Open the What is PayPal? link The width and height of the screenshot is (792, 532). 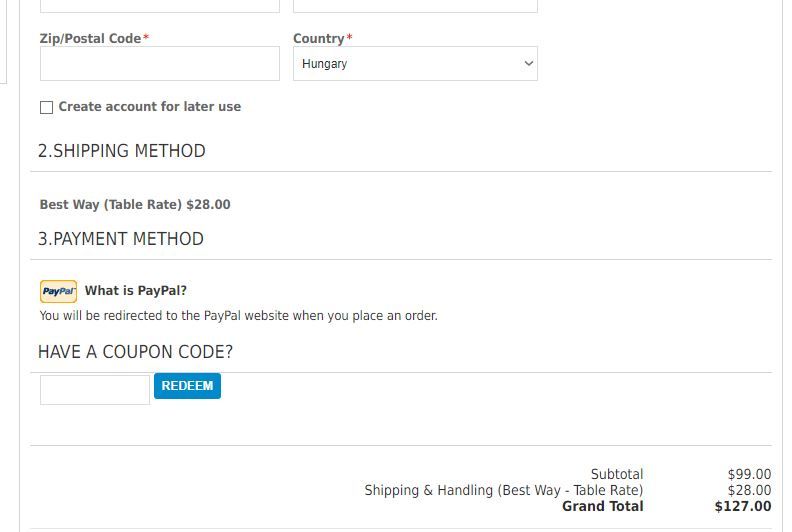136,291
